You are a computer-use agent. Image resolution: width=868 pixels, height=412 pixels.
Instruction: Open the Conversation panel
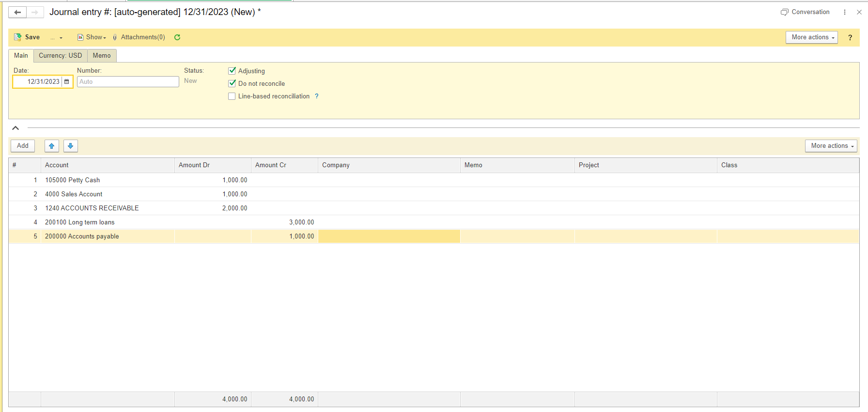click(805, 12)
